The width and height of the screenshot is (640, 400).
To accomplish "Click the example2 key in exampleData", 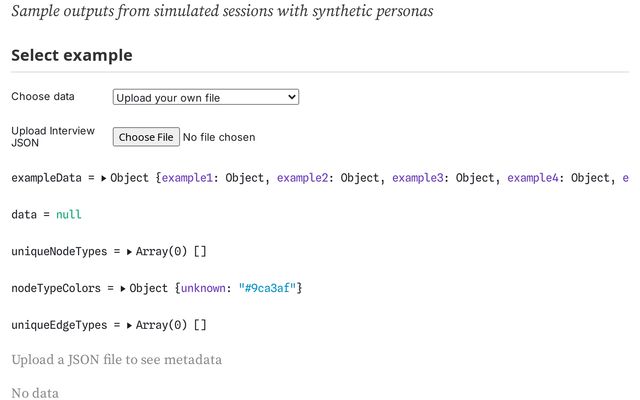I will pyautogui.click(x=304, y=178).
